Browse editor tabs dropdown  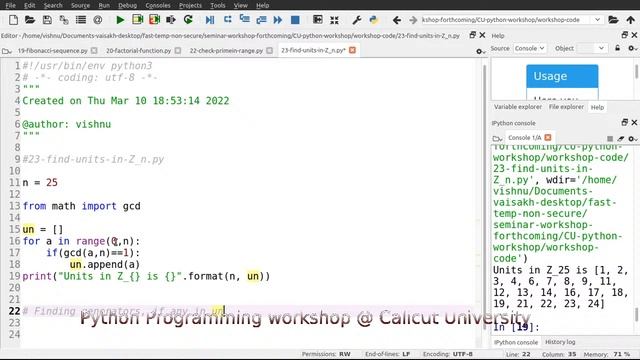click(x=7, y=51)
